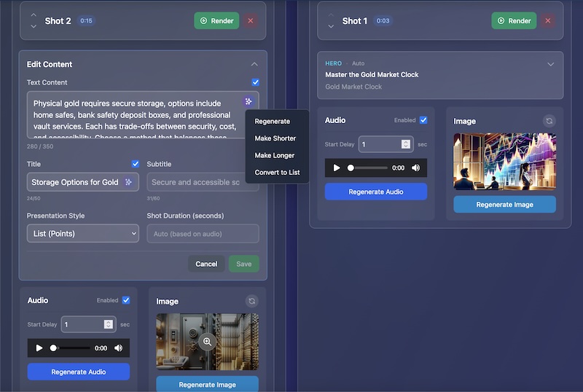Image resolution: width=583 pixels, height=392 pixels.
Task: Click the Cancel button in Edit Content
Action: point(206,264)
